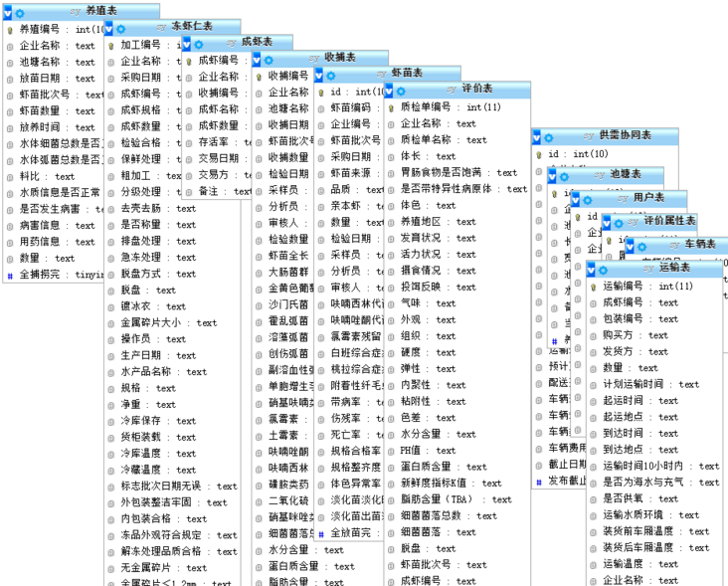Select 土霉素 row in 收捕表
Image resolution: width=728 pixels, height=586 pixels.
pos(283,435)
